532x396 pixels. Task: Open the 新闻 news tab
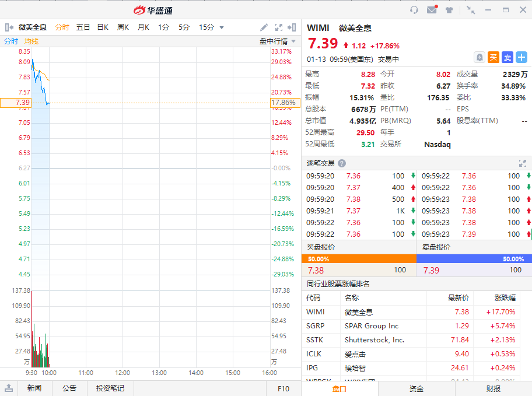[34, 388]
